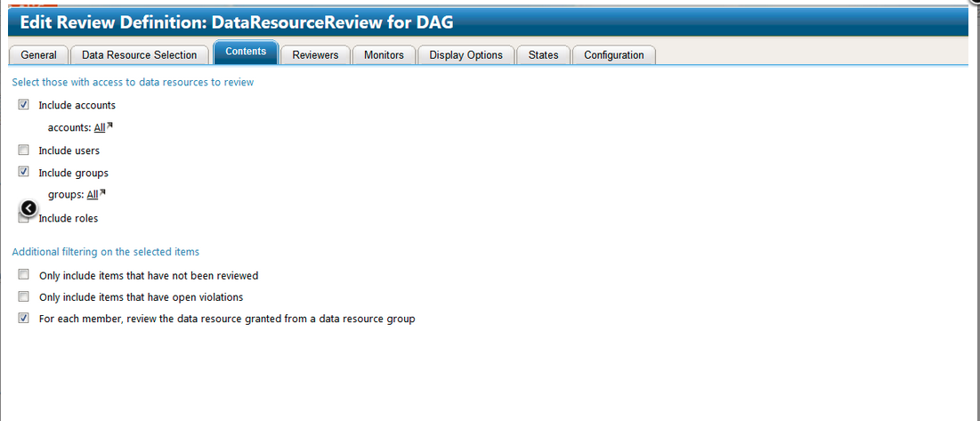Switch to the Monitors tab
This screenshot has width=980, height=421.
(384, 55)
